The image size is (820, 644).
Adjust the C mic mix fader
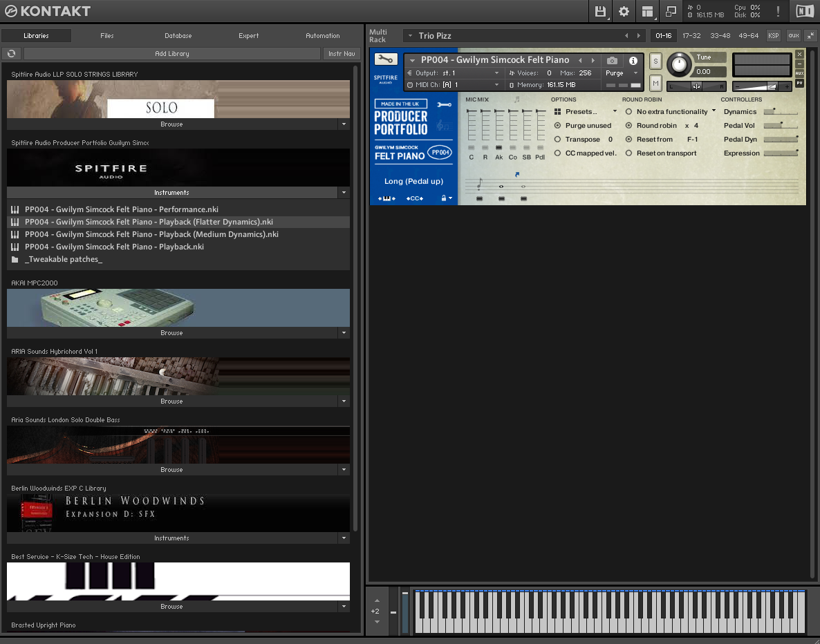coord(472,126)
